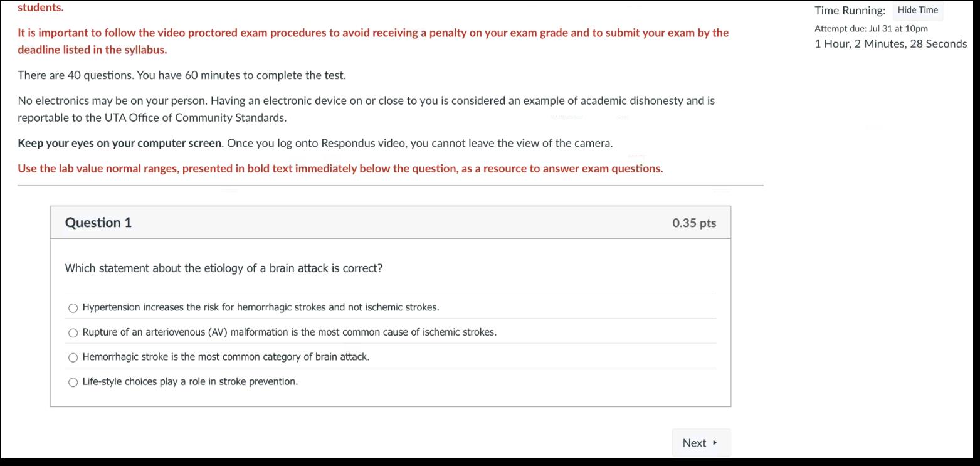Click the Time Running label
This screenshot has height=466, width=980.
pyautogui.click(x=850, y=11)
